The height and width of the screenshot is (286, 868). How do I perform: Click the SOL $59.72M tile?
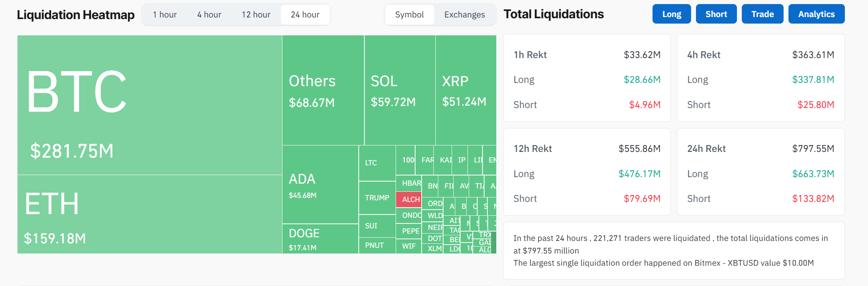tap(400, 90)
